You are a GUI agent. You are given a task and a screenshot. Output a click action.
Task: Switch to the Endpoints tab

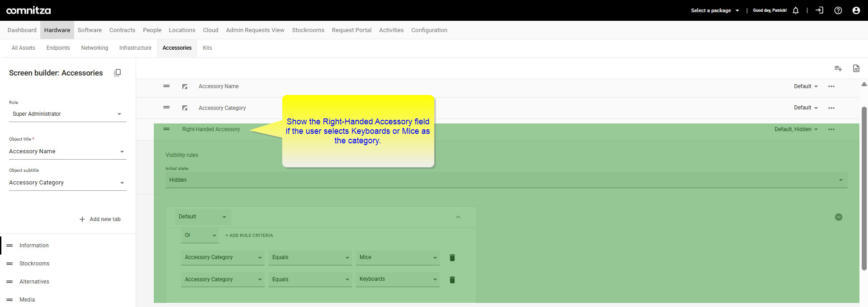(58, 48)
